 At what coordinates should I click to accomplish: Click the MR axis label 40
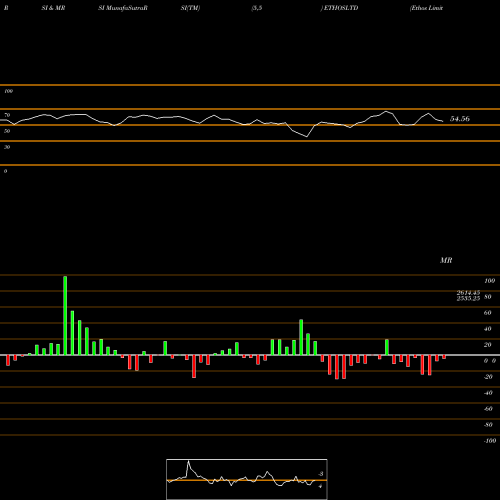tap(488, 329)
